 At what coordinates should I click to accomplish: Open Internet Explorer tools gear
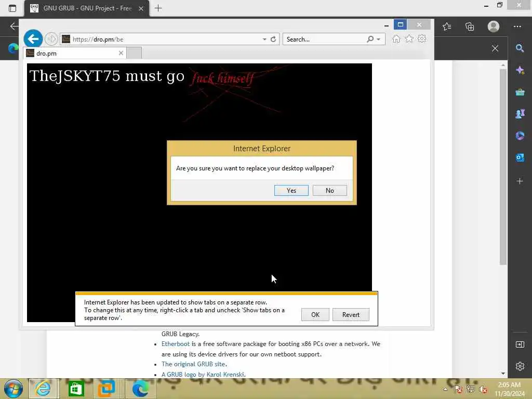(422, 38)
